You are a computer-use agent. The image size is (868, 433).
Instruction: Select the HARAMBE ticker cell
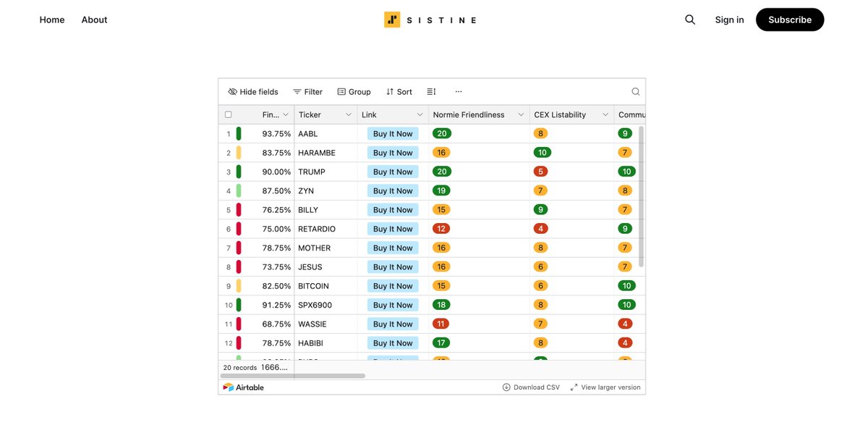coord(325,153)
